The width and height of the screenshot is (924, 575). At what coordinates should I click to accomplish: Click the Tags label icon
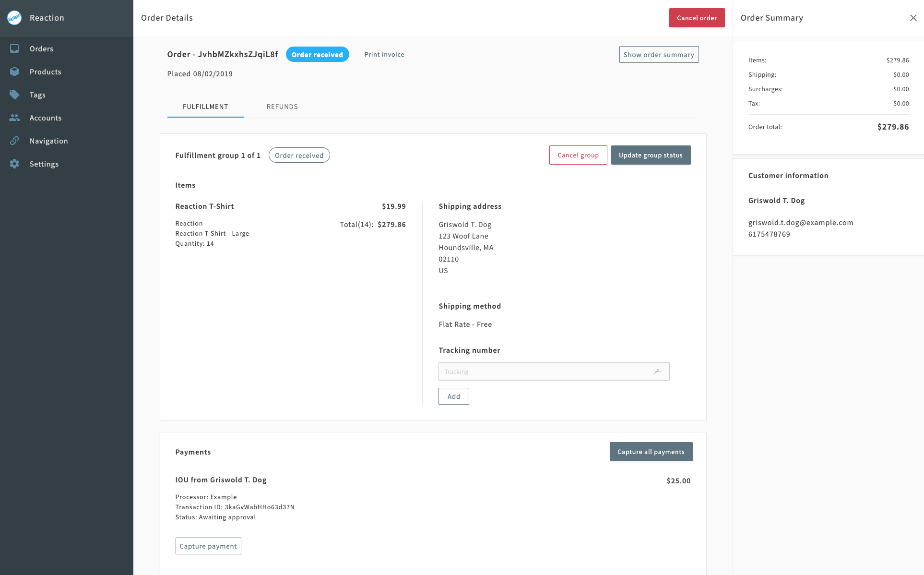(x=14, y=95)
